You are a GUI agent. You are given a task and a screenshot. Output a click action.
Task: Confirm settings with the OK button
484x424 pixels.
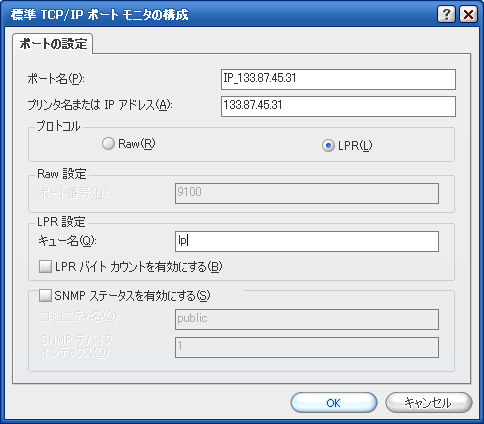[x=334, y=403]
